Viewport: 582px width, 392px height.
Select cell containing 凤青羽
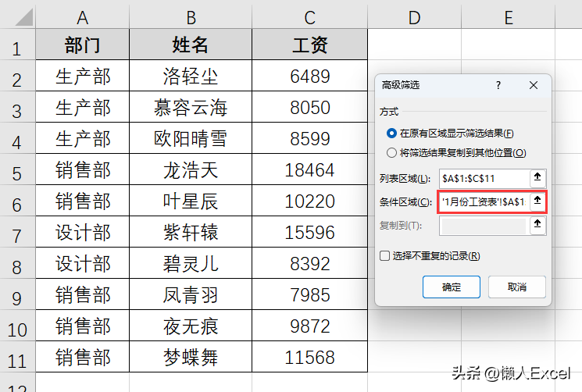point(191,294)
